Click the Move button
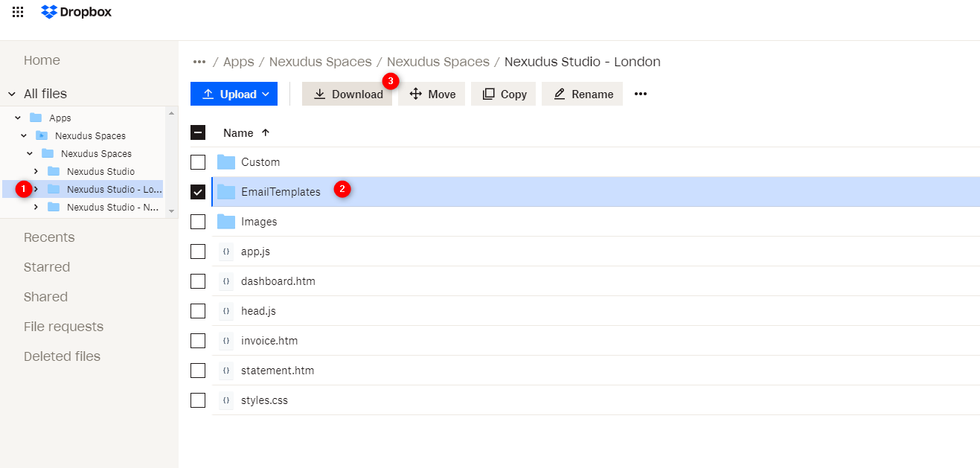 click(x=432, y=94)
